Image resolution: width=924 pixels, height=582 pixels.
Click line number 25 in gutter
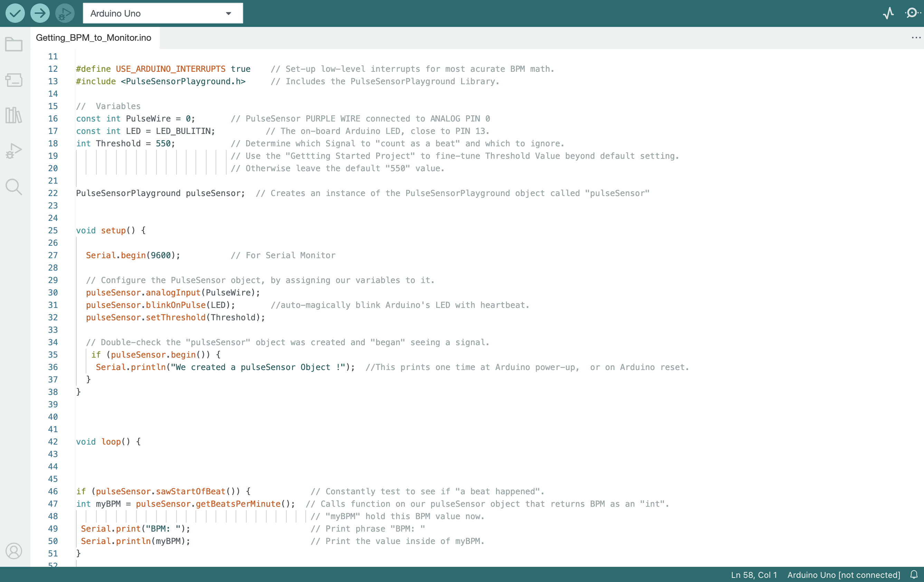53,231
